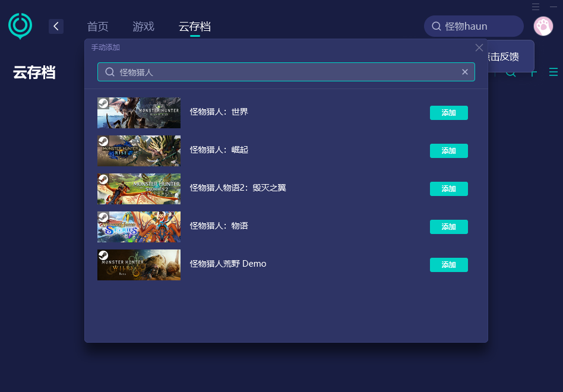Minimize the application window
The image size is (563, 392).
tap(553, 7)
